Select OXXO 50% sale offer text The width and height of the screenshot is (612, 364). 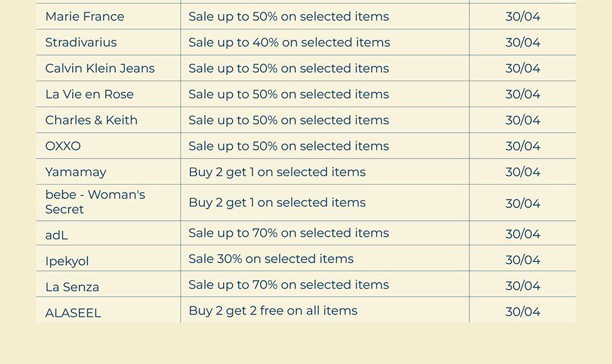pos(288,146)
